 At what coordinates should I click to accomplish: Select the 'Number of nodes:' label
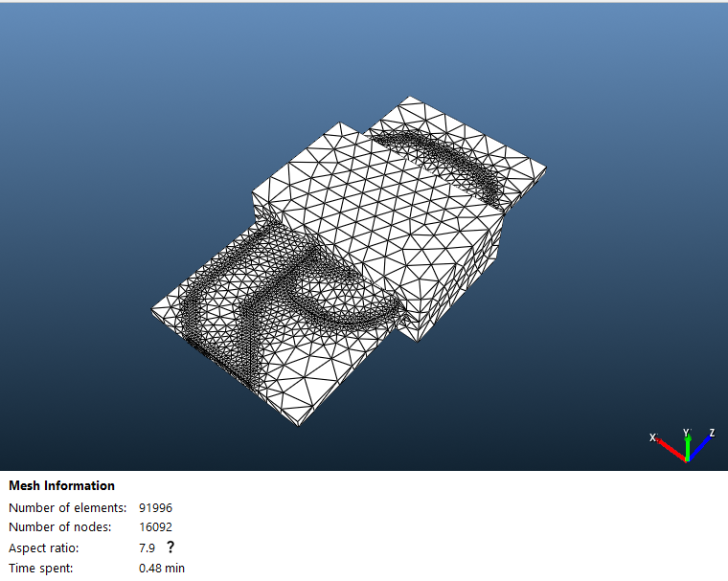pyautogui.click(x=60, y=527)
